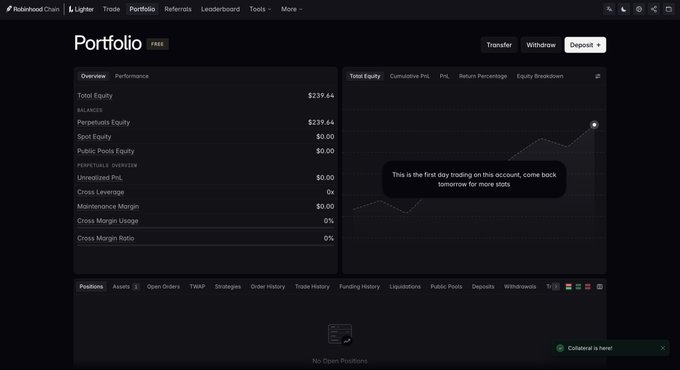This screenshot has height=370, width=680.
Task: Click the Cross Margin Ratio progress bar
Action: click(x=206, y=245)
